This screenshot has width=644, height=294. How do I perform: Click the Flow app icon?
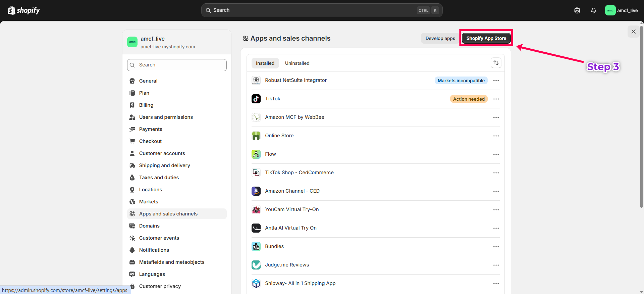pyautogui.click(x=256, y=154)
